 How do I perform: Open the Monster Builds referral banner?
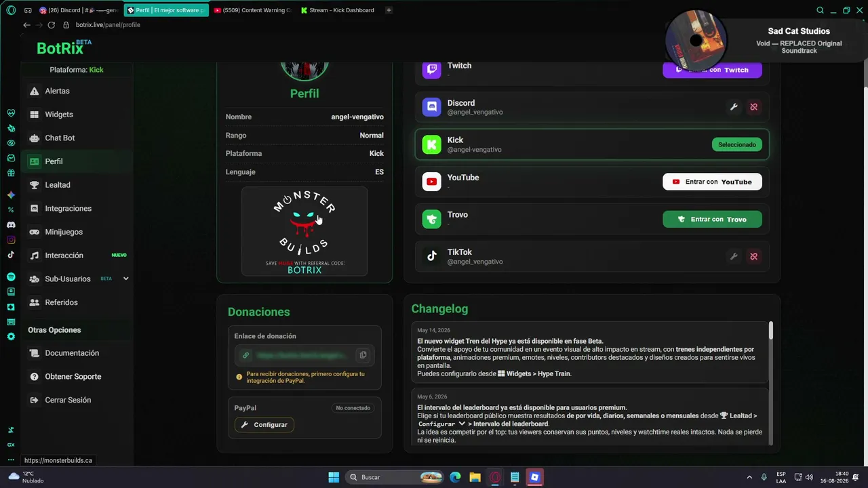[x=304, y=232]
